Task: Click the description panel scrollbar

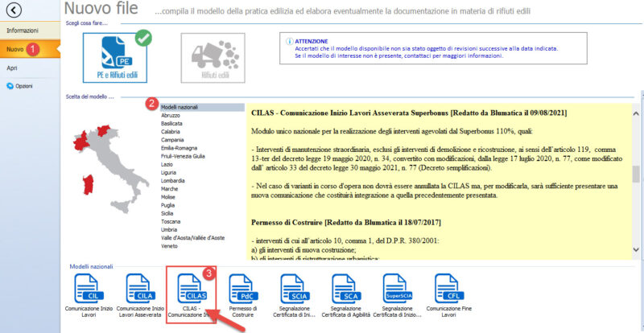Action: (x=636, y=173)
